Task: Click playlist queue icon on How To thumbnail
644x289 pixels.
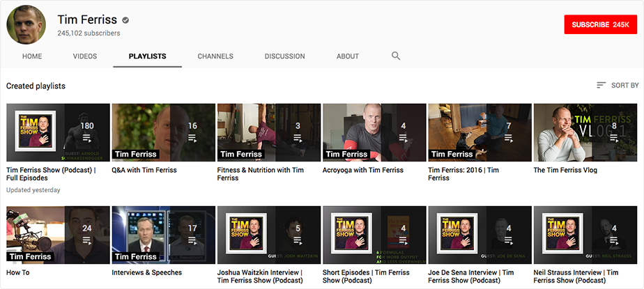Action: click(87, 240)
